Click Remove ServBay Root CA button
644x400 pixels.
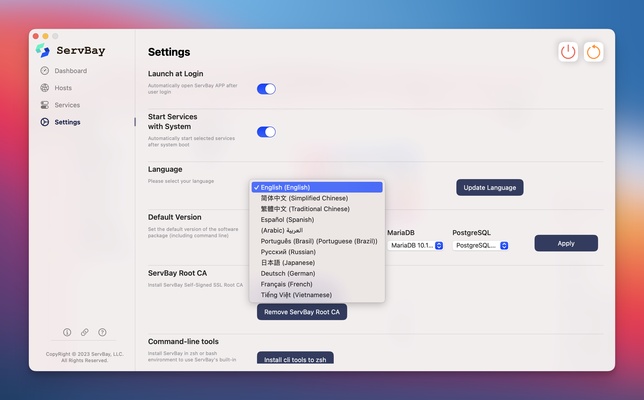pyautogui.click(x=302, y=312)
